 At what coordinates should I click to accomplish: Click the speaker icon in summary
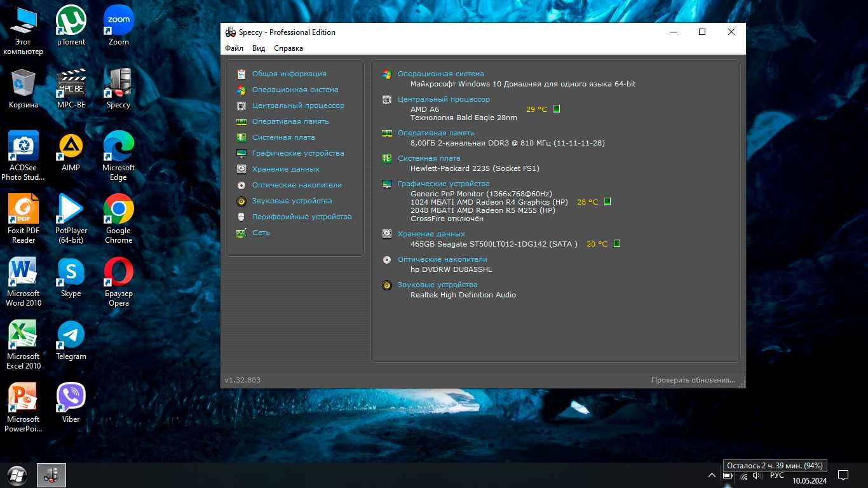click(x=386, y=285)
